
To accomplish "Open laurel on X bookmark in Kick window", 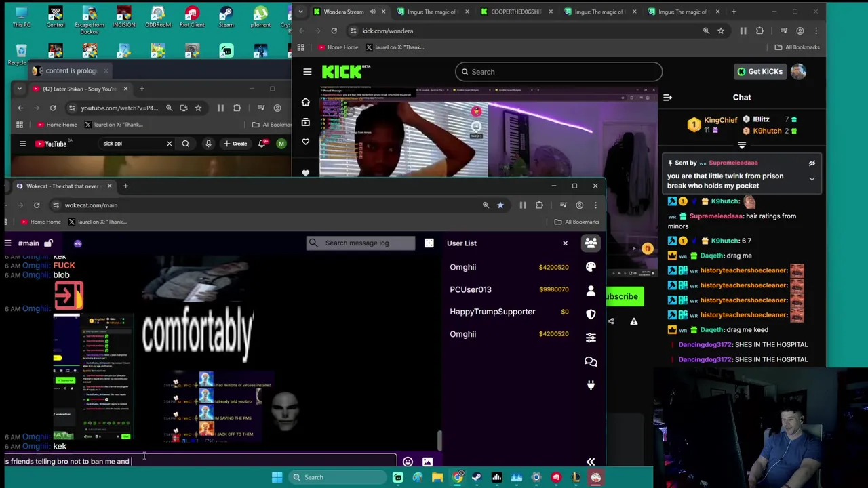I will click(395, 47).
